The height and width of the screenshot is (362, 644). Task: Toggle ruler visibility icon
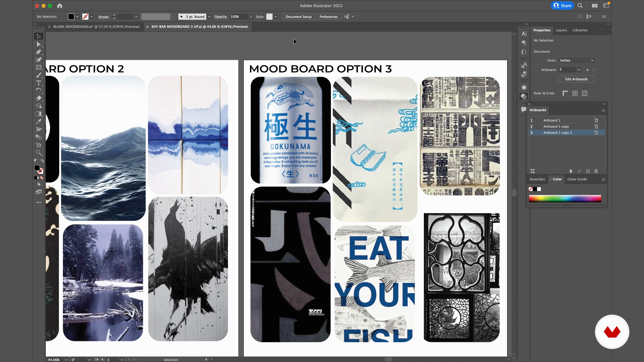[565, 93]
